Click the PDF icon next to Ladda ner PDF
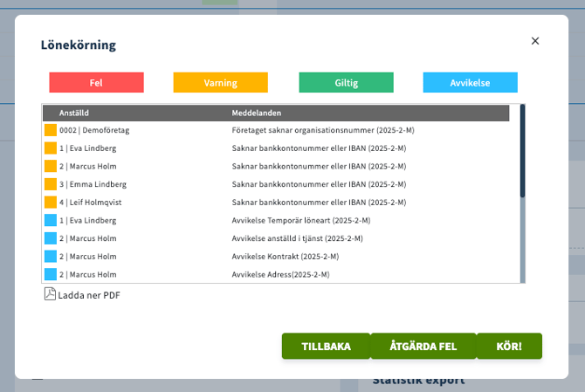Image resolution: width=585 pixels, height=392 pixels. pyautogui.click(x=50, y=294)
